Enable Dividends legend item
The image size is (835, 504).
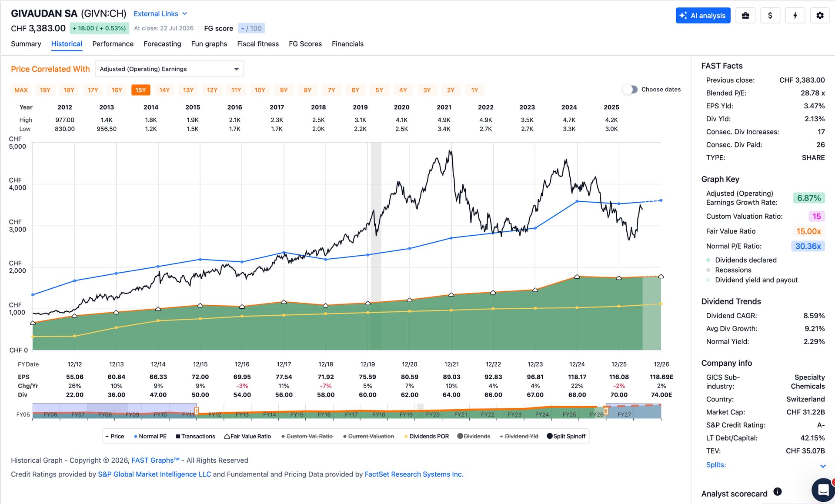474,437
